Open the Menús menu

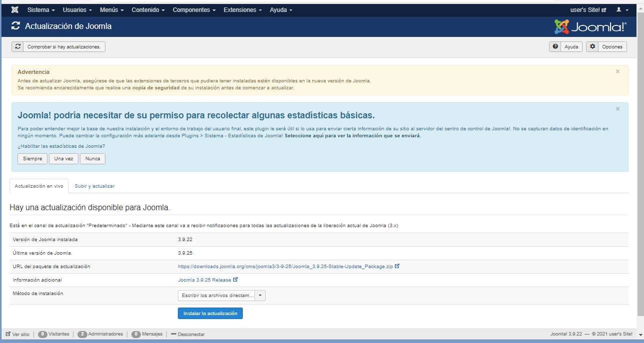point(112,10)
